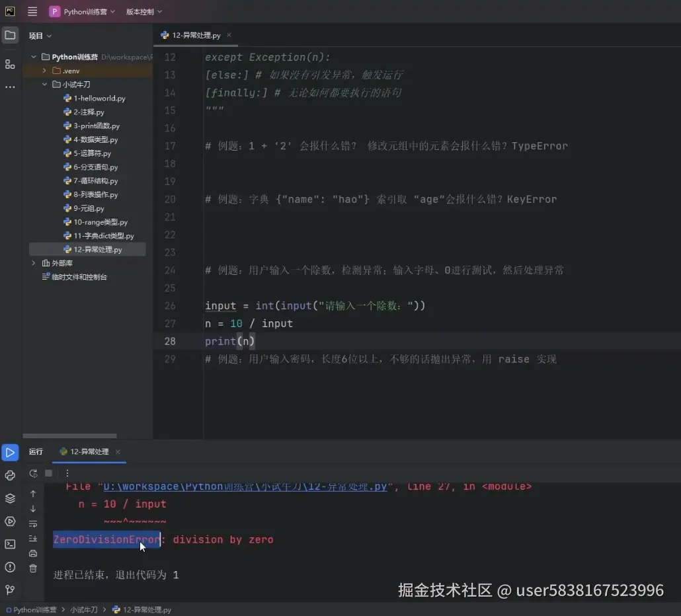
Task: Print the console output
Action: pyautogui.click(x=33, y=553)
